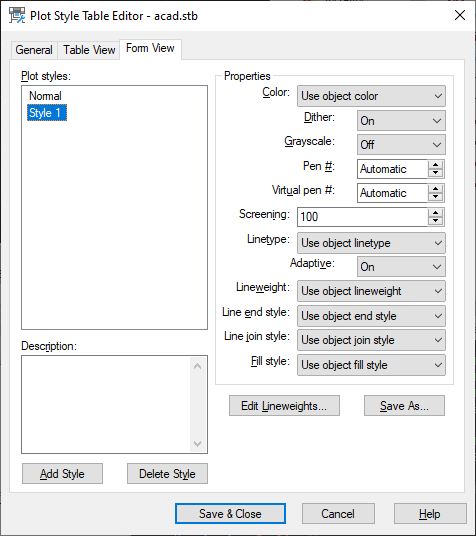The image size is (476, 536).
Task: Decrease the Virtual pen # spinner value
Action: coord(435,197)
